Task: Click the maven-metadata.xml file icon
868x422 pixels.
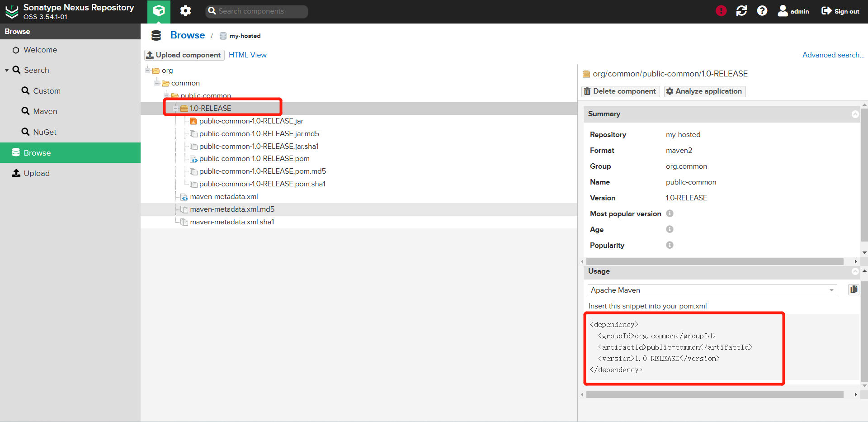Action: coord(184,197)
